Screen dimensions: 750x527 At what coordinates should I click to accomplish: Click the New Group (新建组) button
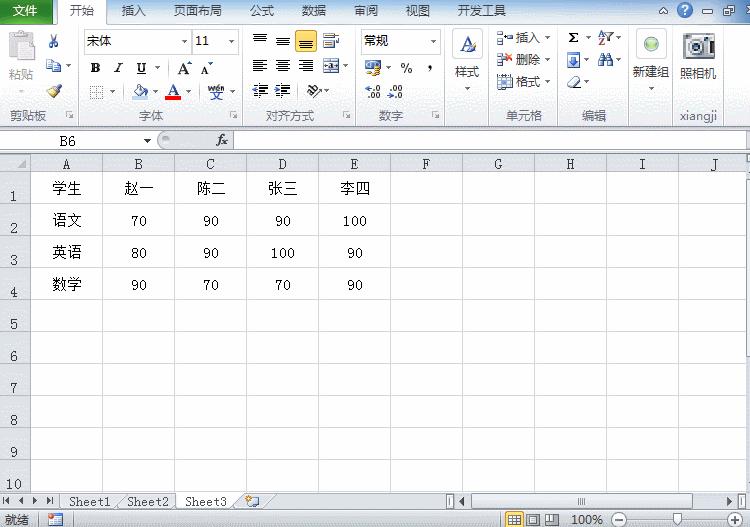coord(651,61)
